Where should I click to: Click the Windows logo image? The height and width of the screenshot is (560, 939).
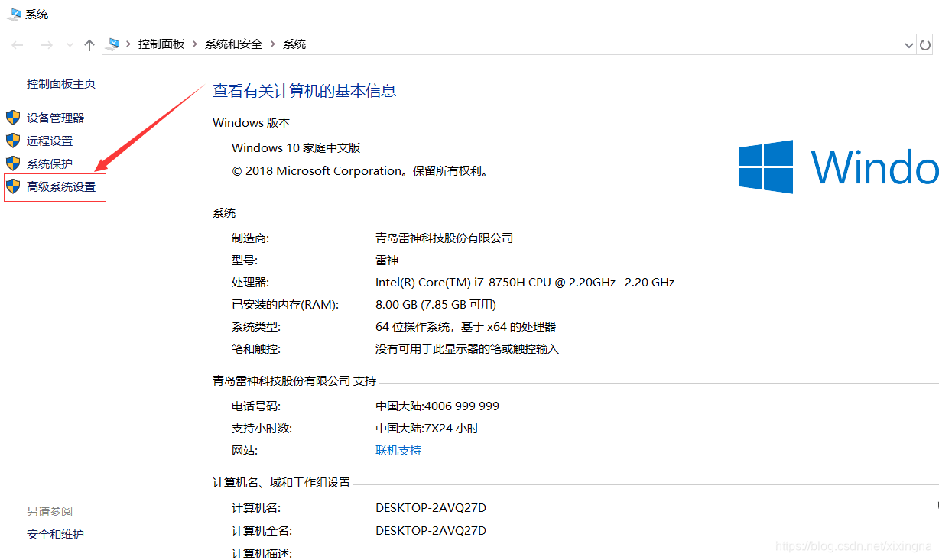coord(838,167)
